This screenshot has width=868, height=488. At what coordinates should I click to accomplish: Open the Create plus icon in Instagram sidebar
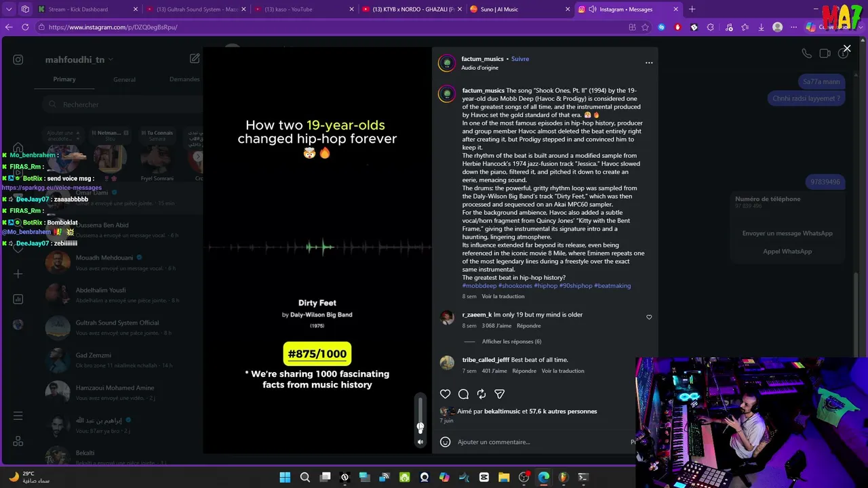(18, 274)
